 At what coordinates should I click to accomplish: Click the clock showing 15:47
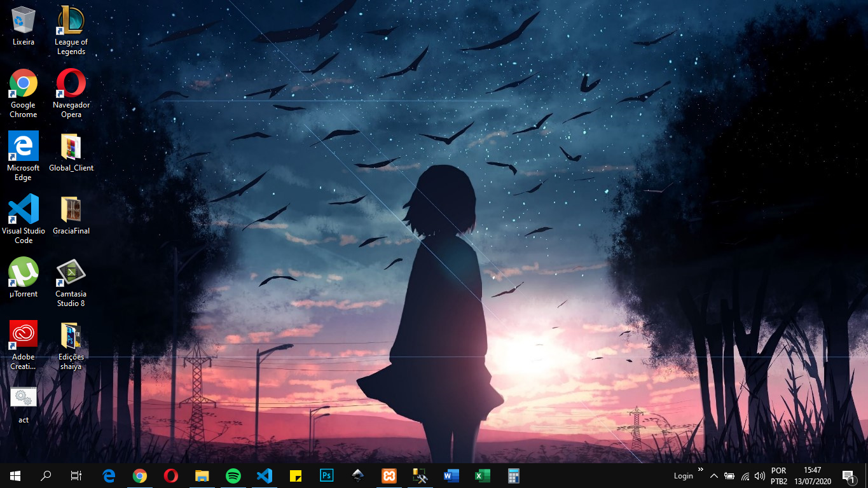(813, 476)
